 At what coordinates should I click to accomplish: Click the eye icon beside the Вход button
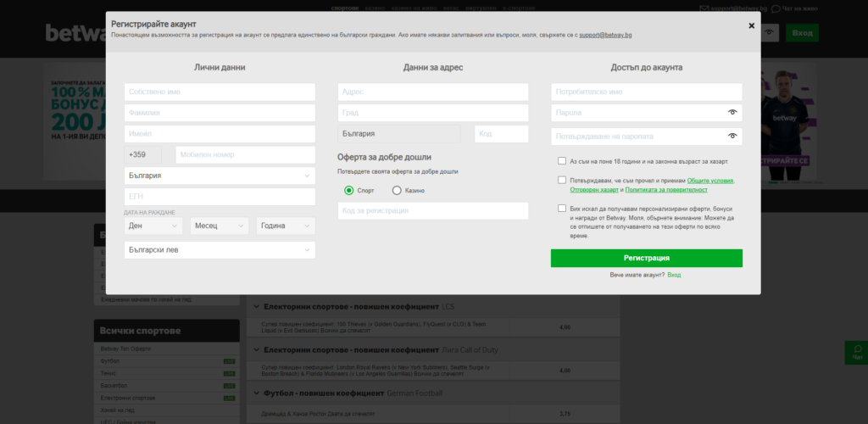[x=769, y=33]
